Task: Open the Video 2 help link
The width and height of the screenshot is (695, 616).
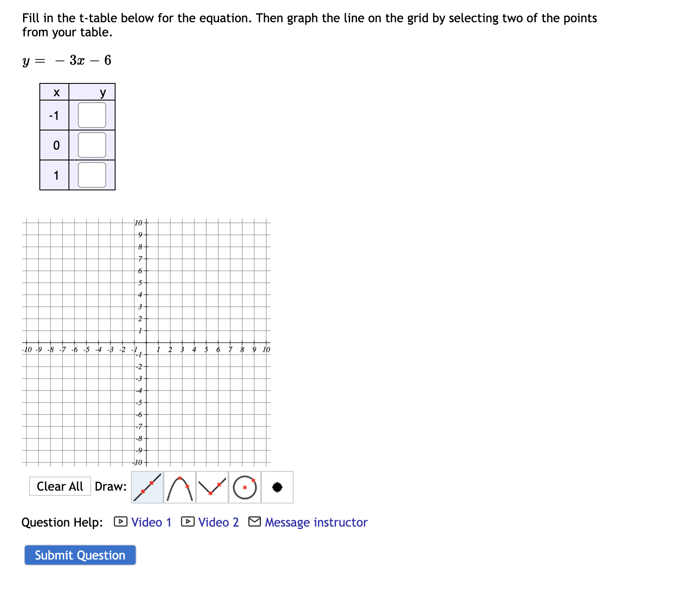Action: (219, 522)
